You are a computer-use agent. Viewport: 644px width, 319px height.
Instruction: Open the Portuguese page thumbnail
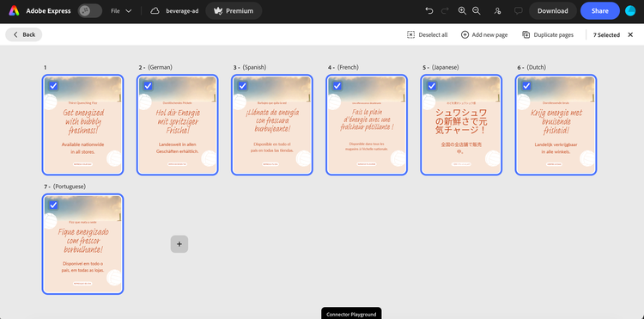(x=83, y=244)
